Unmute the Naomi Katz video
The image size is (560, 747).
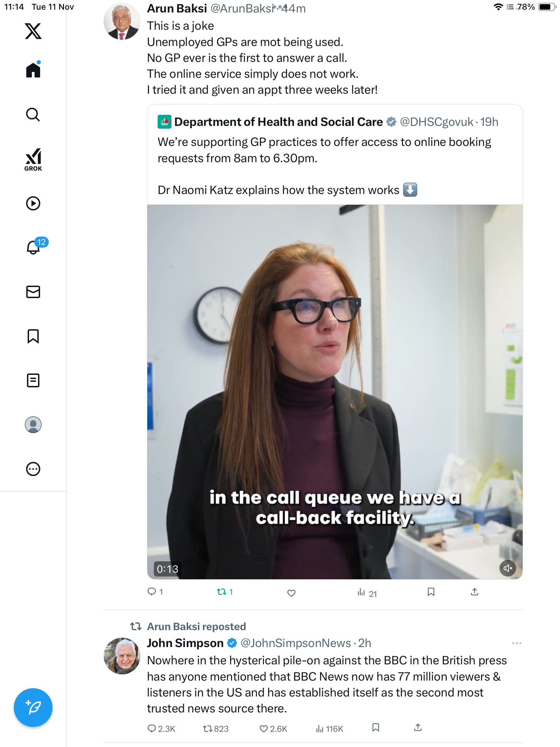(507, 568)
